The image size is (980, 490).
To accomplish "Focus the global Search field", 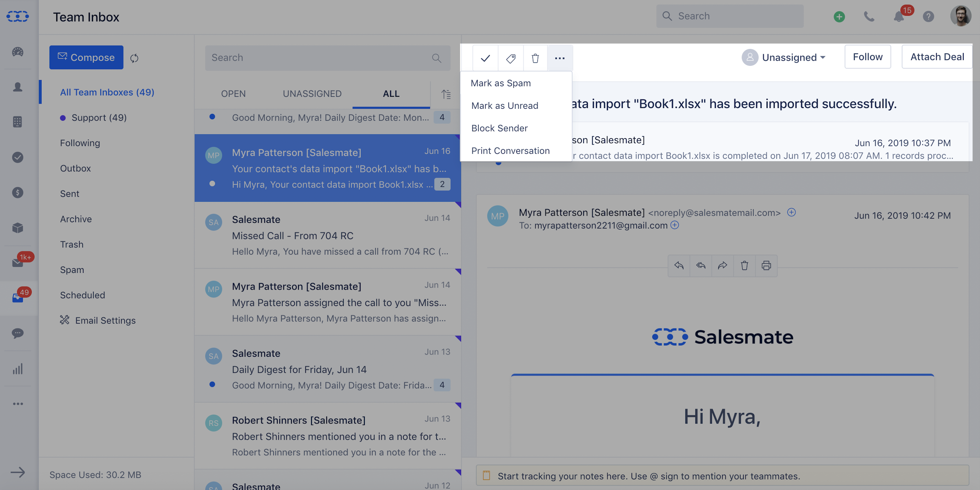I will [730, 16].
